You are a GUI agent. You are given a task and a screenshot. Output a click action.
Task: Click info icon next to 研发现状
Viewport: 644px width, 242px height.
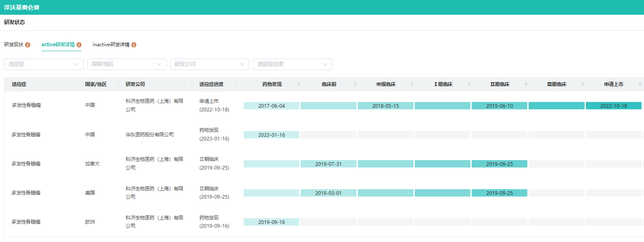[28, 45]
